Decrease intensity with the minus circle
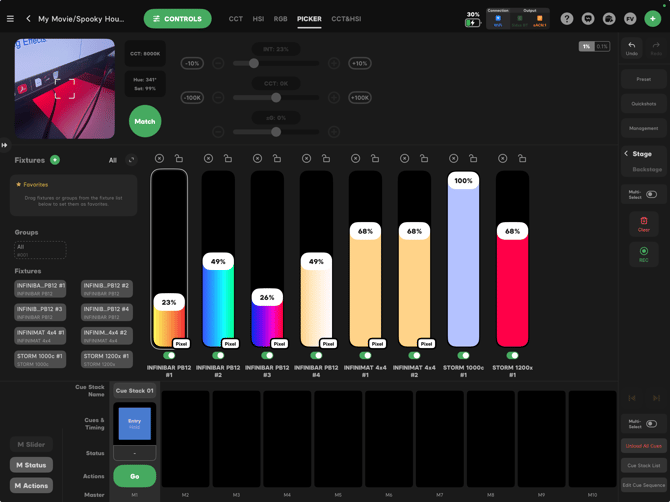The height and width of the screenshot is (502, 670). (218, 63)
